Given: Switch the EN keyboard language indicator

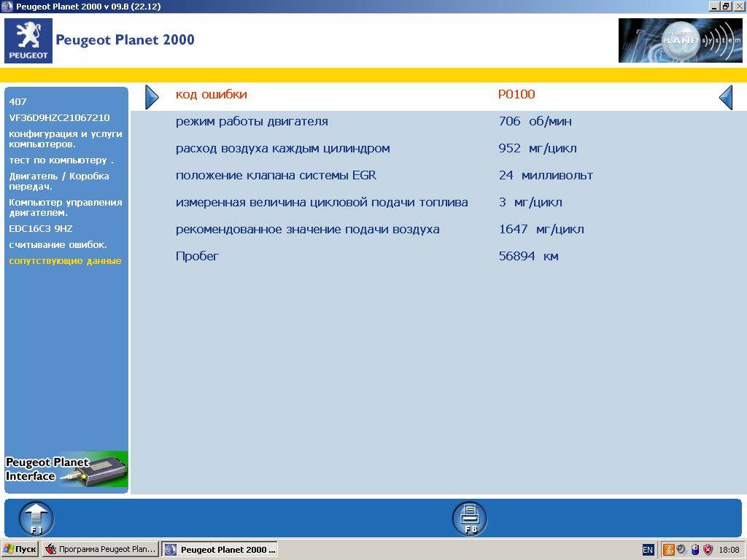Looking at the screenshot, I should coord(648,550).
